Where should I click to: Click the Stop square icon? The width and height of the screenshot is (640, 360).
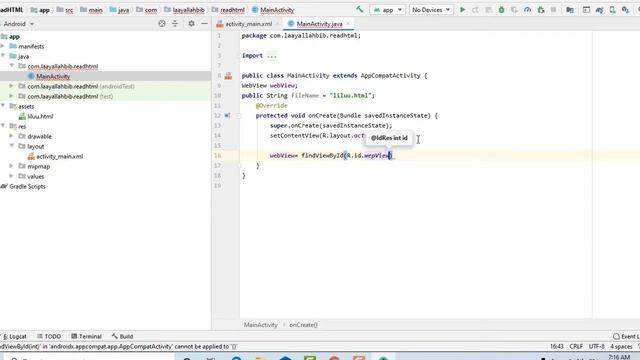553,9
